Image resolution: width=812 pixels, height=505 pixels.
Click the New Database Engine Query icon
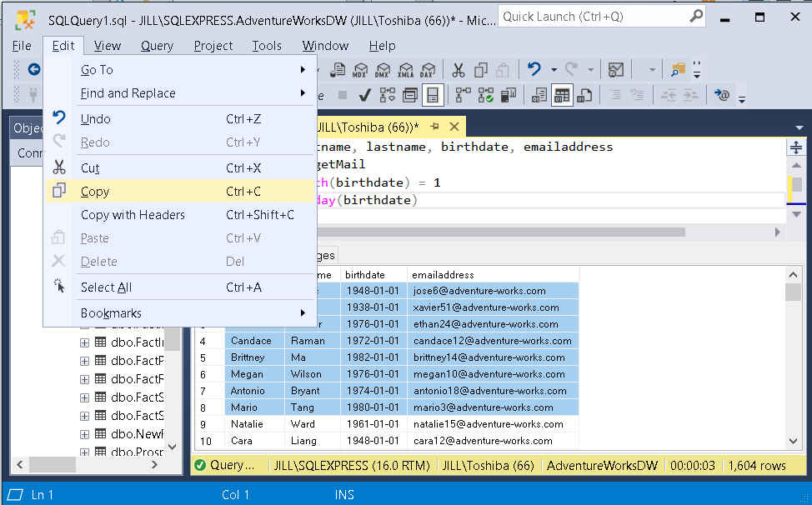pyautogui.click(x=338, y=69)
